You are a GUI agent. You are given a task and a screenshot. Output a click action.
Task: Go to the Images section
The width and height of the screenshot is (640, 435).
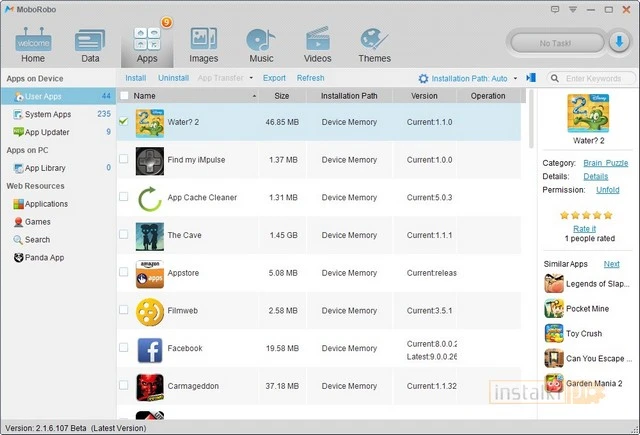(x=204, y=45)
